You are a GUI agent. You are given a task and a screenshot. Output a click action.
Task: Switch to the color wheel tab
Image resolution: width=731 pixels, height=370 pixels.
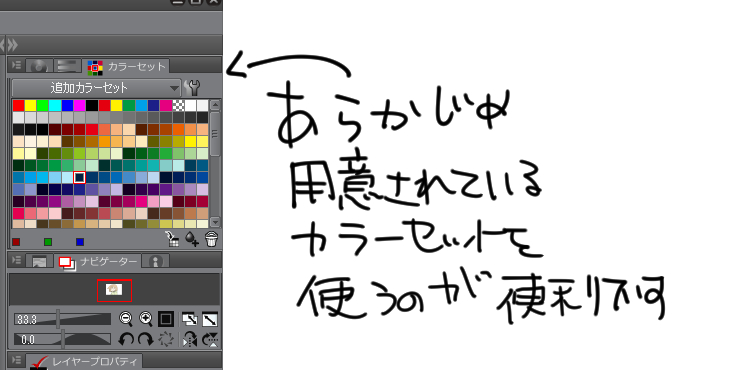[x=39, y=66]
